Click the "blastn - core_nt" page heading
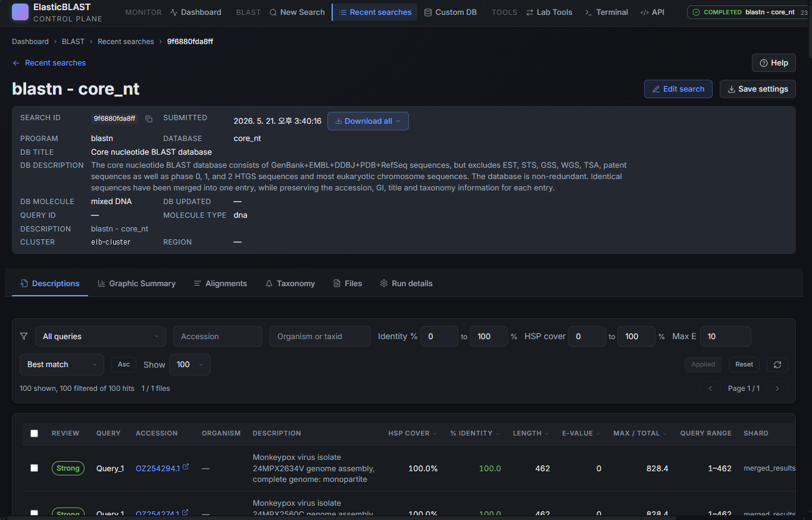 click(76, 89)
